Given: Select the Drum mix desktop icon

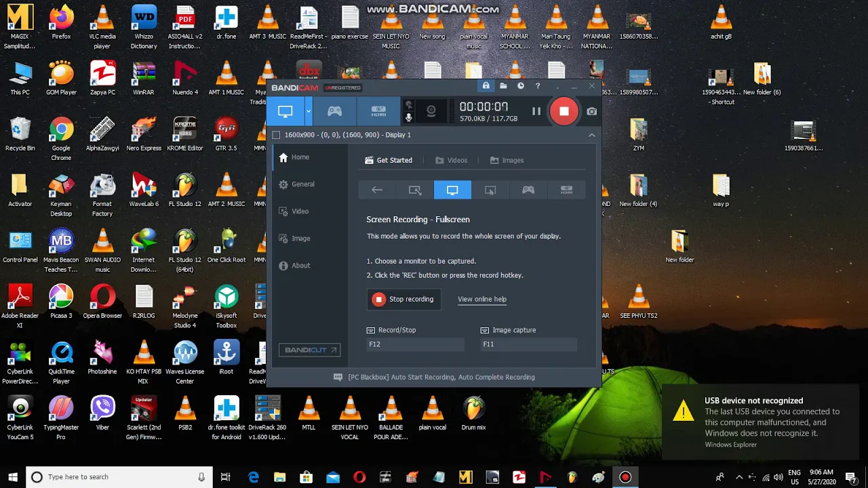Looking at the screenshot, I should (473, 413).
